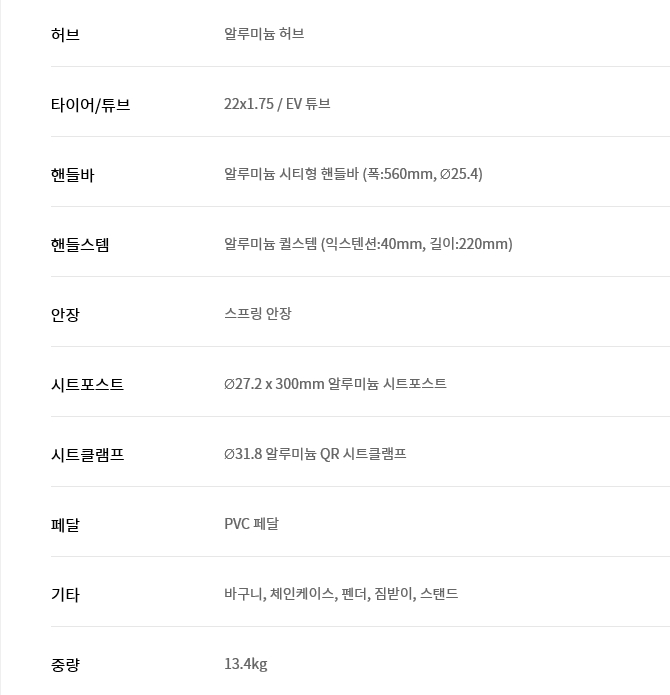This screenshot has width=670, height=695.
Task: Click the 안장 row label
Action: click(x=65, y=315)
